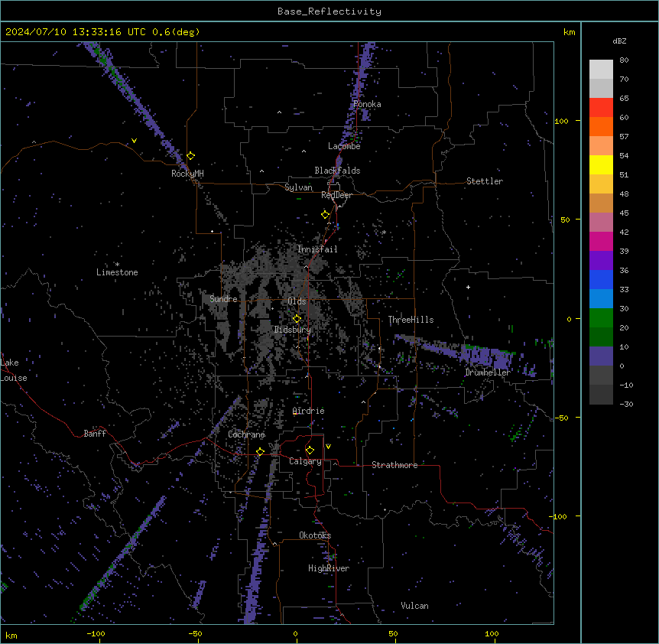
Task: Click the Lacombe city label
Action: pyautogui.click(x=344, y=146)
